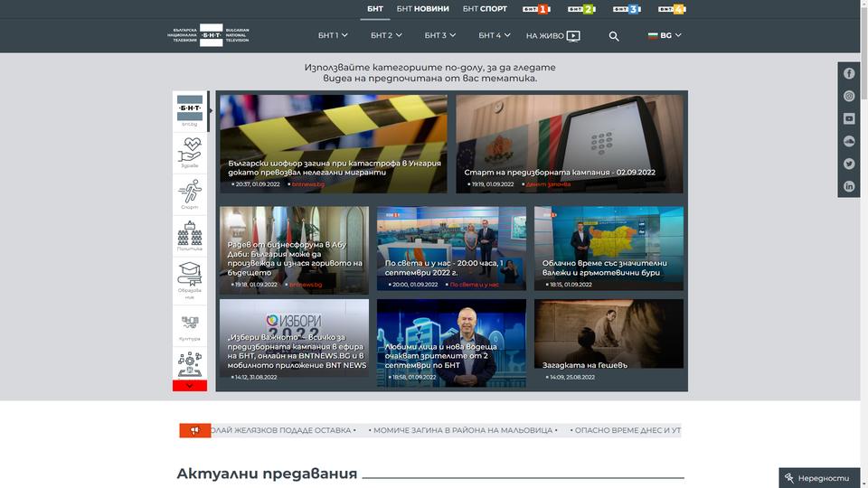Open the БНТ 1 channel logo
The image size is (868, 488).
tap(536, 9)
